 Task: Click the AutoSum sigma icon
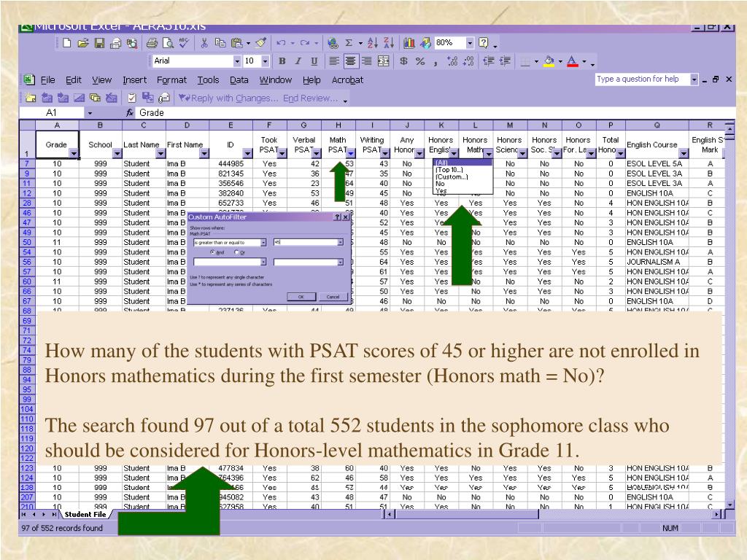[349, 43]
